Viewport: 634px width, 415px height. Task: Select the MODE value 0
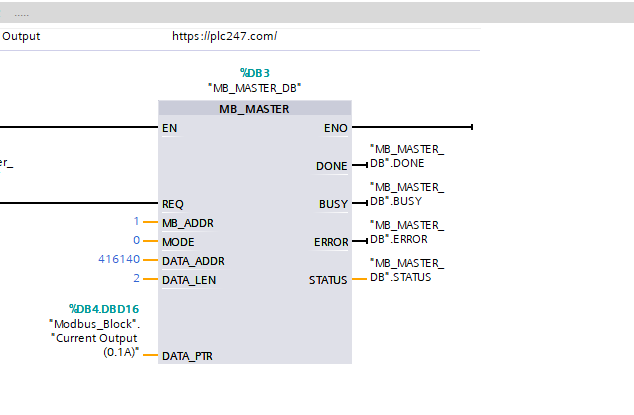point(136,240)
